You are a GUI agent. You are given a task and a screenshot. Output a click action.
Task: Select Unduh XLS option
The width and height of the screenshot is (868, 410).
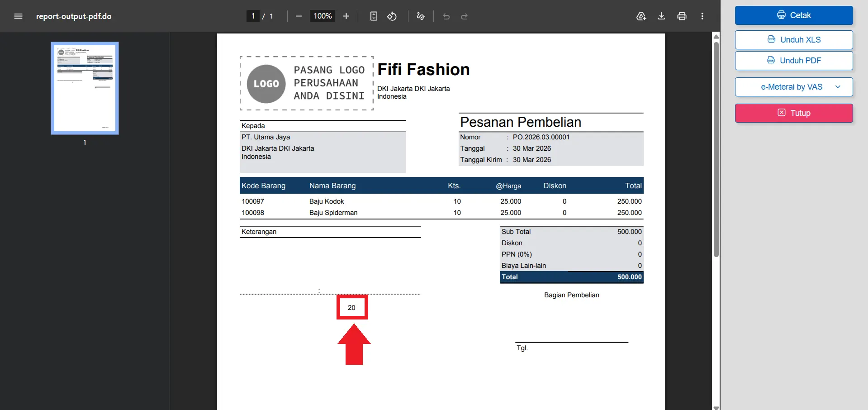pos(793,39)
